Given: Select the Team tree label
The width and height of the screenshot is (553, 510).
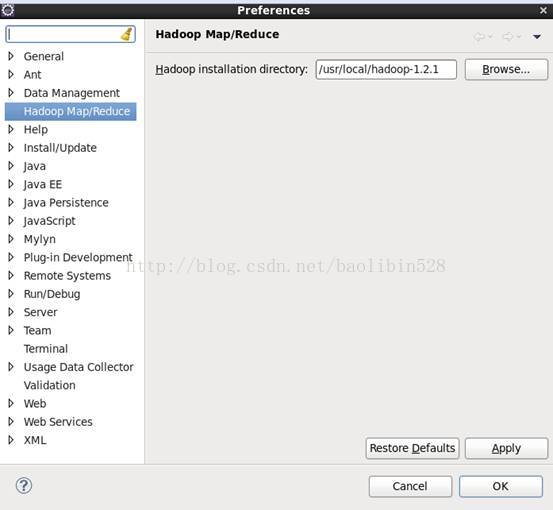Looking at the screenshot, I should click(37, 330).
